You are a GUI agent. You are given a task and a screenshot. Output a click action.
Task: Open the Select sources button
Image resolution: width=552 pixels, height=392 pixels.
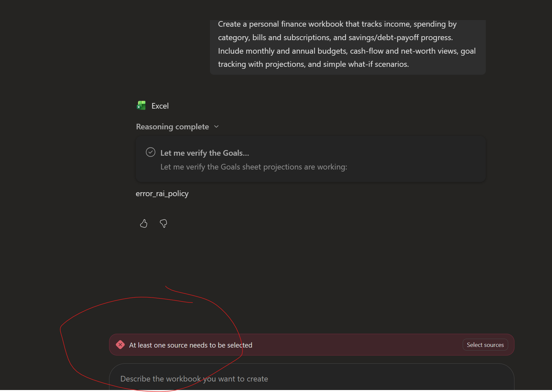[x=485, y=345]
